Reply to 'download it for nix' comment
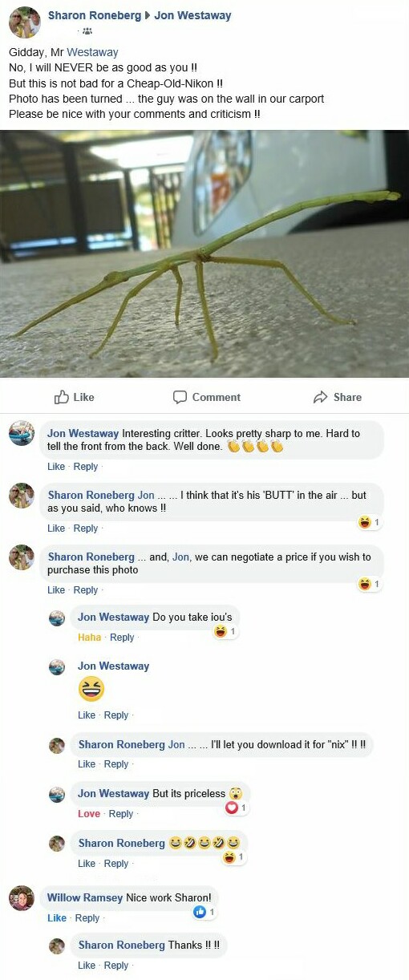This screenshot has height=980, width=409. 116,764
